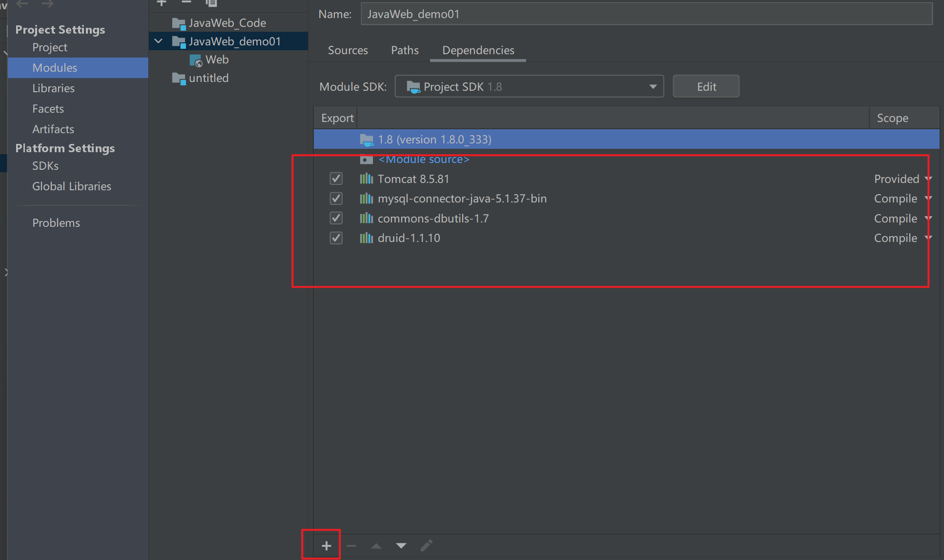Image resolution: width=944 pixels, height=560 pixels.
Task: Select the Web facet tree item
Action: [217, 60]
